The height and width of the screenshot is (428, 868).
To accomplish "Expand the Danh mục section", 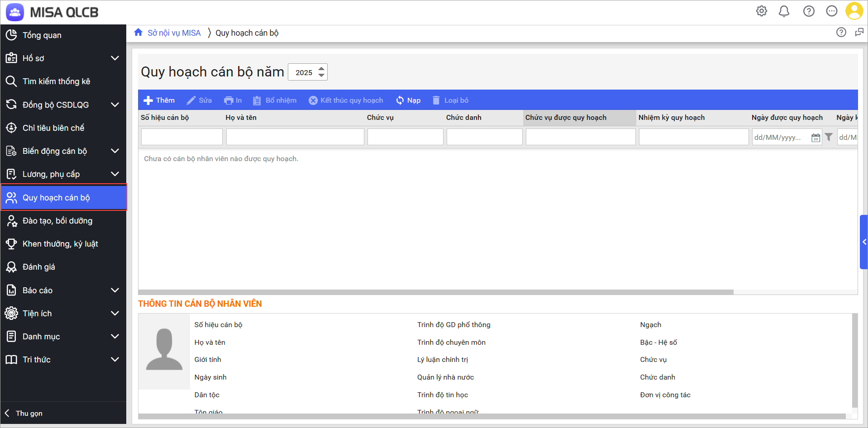I will [x=115, y=337].
